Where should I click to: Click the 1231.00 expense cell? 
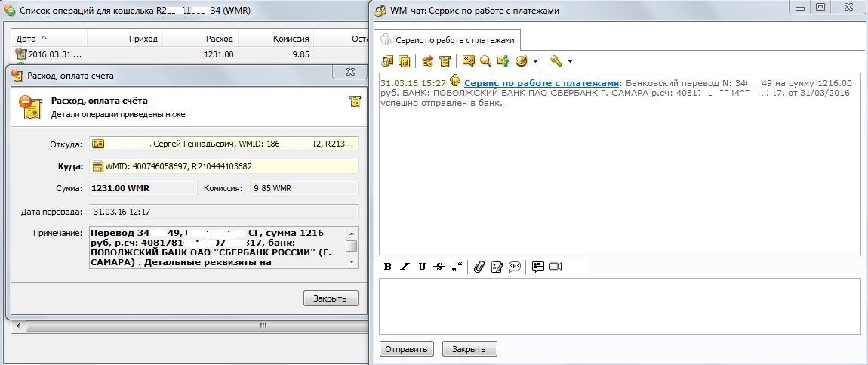point(219,54)
